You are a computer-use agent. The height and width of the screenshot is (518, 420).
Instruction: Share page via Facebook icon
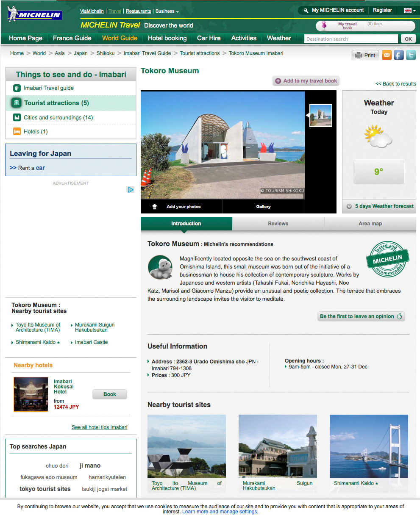coord(399,55)
